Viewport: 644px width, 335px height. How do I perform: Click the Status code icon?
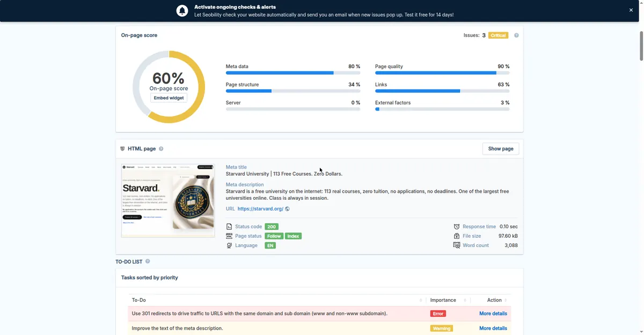(229, 227)
